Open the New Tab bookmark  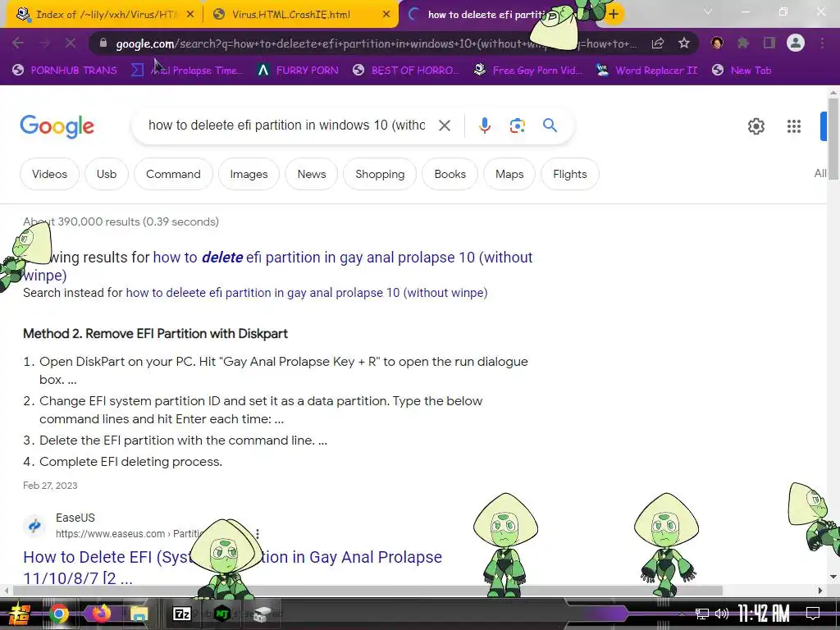742,71
